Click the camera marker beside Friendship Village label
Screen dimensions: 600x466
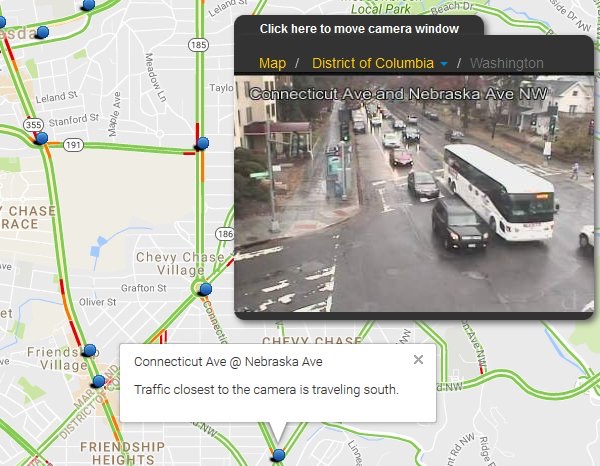90,350
